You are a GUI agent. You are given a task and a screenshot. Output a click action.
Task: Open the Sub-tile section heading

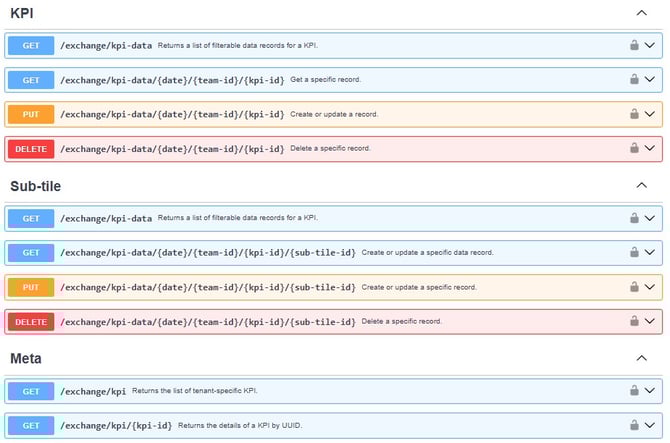coord(35,186)
